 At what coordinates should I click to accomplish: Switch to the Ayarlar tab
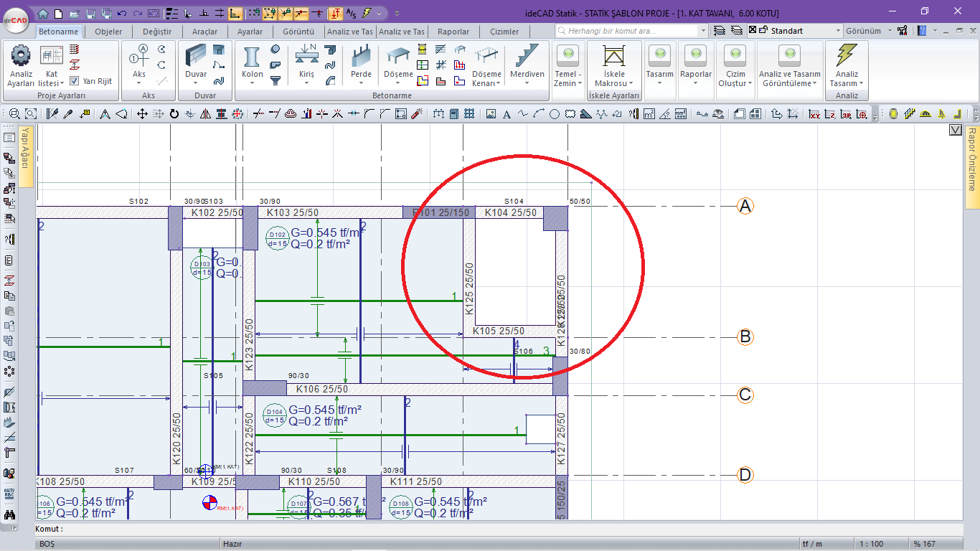pyautogui.click(x=250, y=32)
